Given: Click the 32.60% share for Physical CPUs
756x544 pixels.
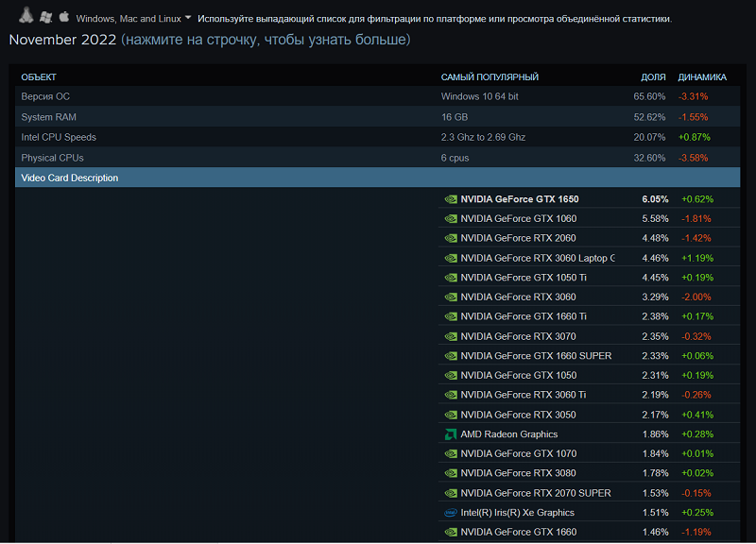Looking at the screenshot, I should tap(649, 158).
